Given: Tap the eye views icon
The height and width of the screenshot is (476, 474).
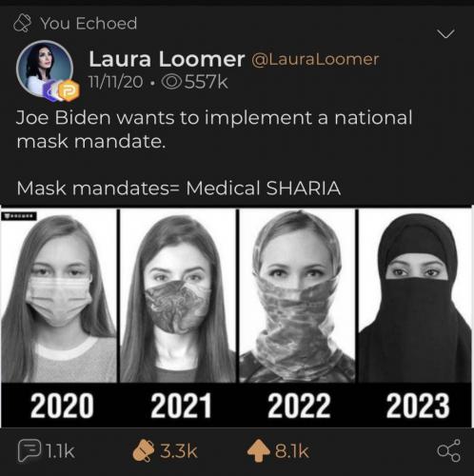Looking at the screenshot, I should 171,82.
